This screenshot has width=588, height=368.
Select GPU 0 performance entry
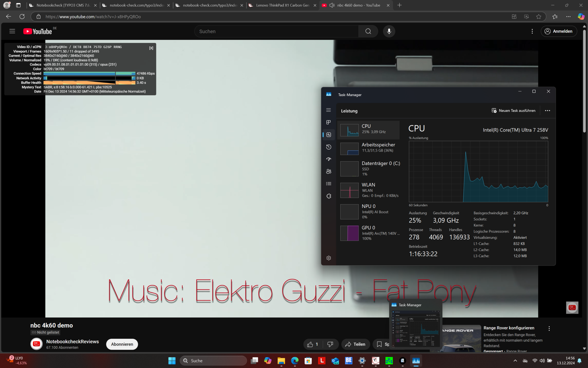tap(370, 233)
